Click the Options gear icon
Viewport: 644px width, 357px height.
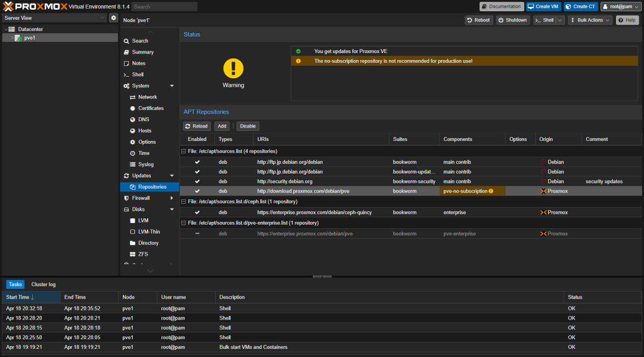[x=133, y=142]
